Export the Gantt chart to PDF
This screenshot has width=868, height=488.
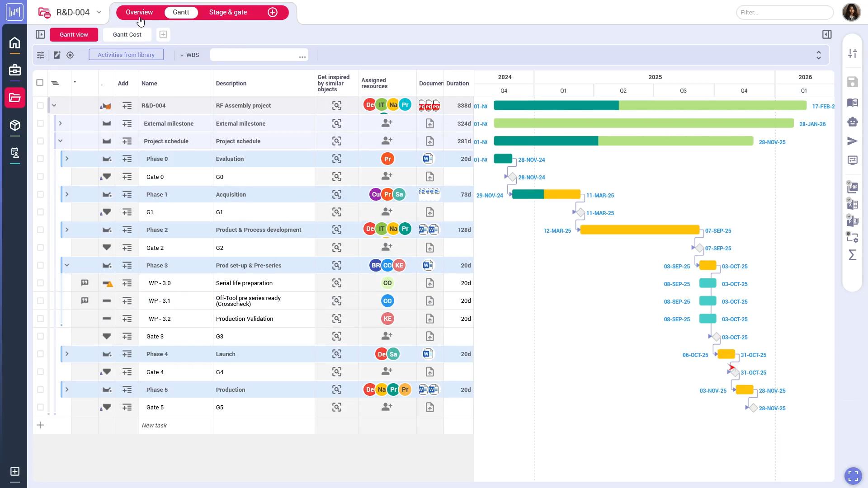pyautogui.click(x=854, y=187)
